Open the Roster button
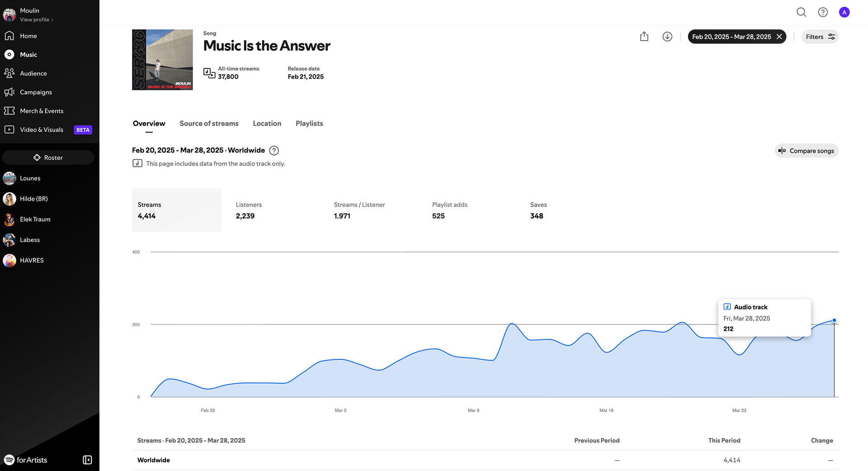Image resolution: width=868 pixels, height=471 pixels. (x=48, y=157)
